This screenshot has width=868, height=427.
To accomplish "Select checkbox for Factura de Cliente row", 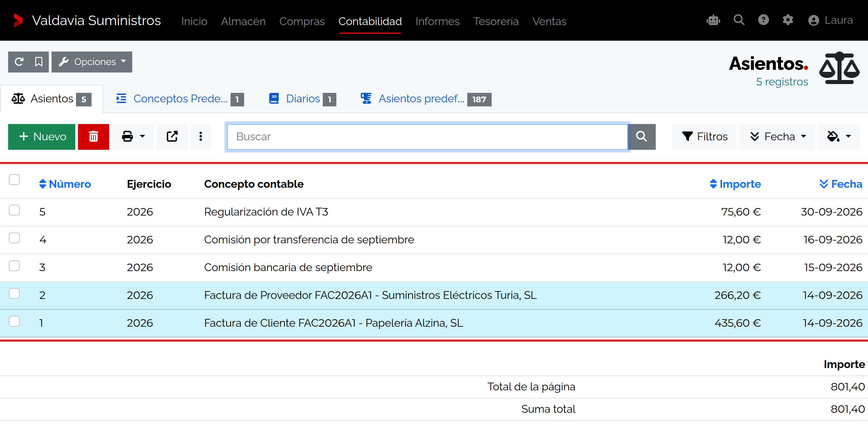I will pyautogui.click(x=14, y=321).
